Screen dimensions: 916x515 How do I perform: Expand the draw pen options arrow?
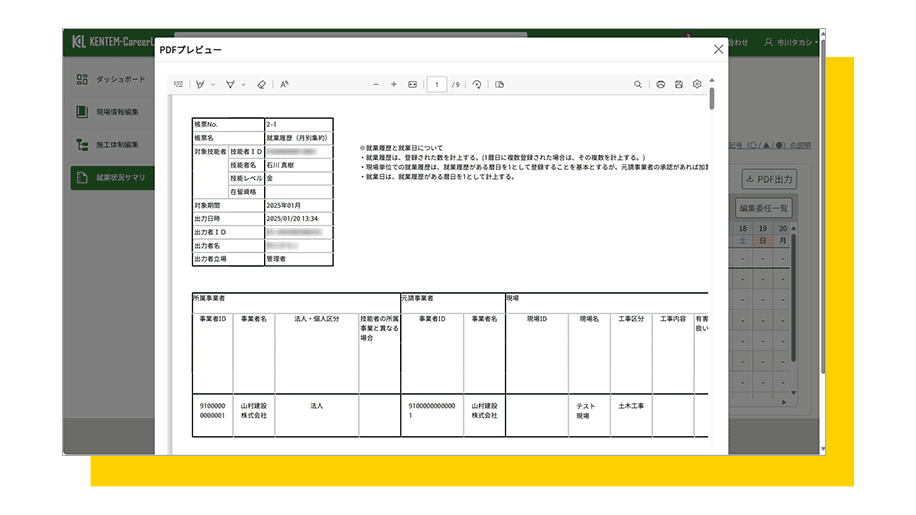pyautogui.click(x=213, y=85)
